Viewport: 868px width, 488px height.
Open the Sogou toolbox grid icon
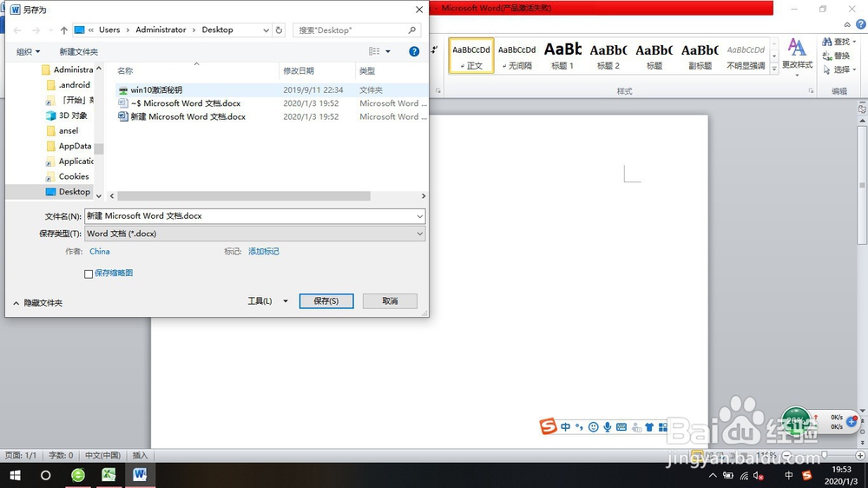pos(662,427)
